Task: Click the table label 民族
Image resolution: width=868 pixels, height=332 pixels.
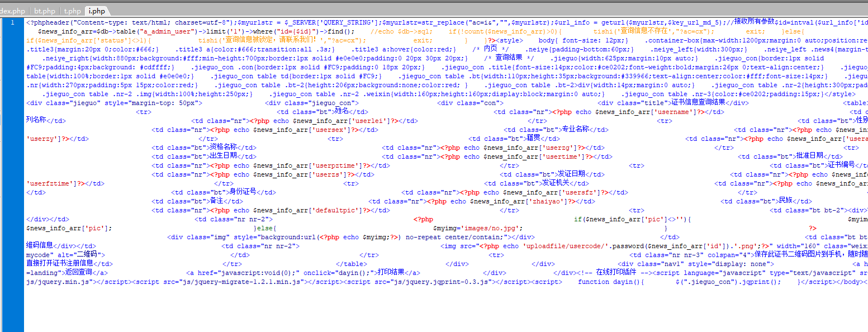Action: click(785, 201)
